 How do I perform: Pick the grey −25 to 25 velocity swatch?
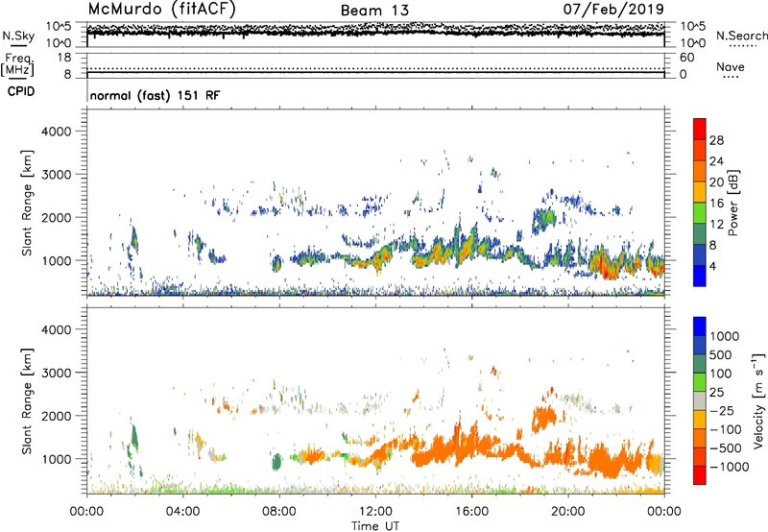click(700, 401)
